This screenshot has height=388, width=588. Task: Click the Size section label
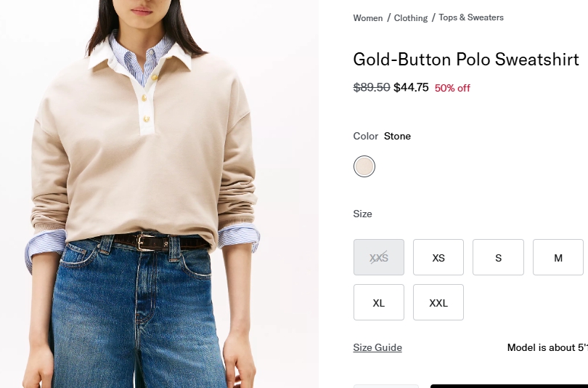point(363,214)
